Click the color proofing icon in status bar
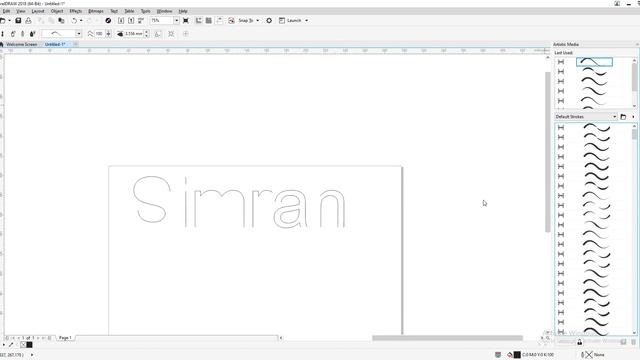This screenshot has height=360, width=640. click(x=498, y=355)
